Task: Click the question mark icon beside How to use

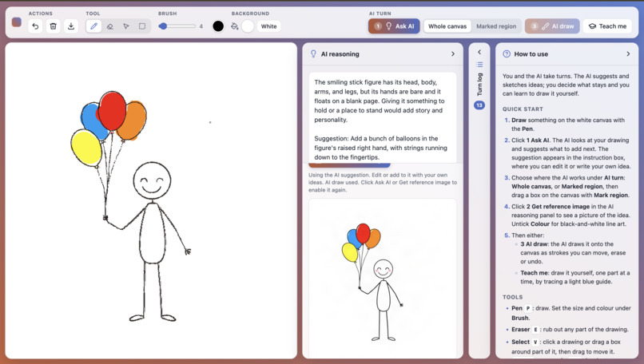Action: 507,53
